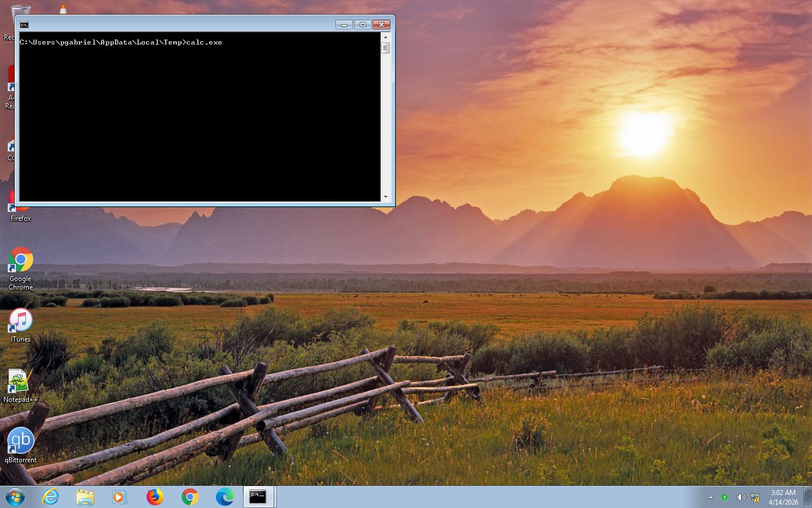Click the green F diamond tray icon

point(725,497)
